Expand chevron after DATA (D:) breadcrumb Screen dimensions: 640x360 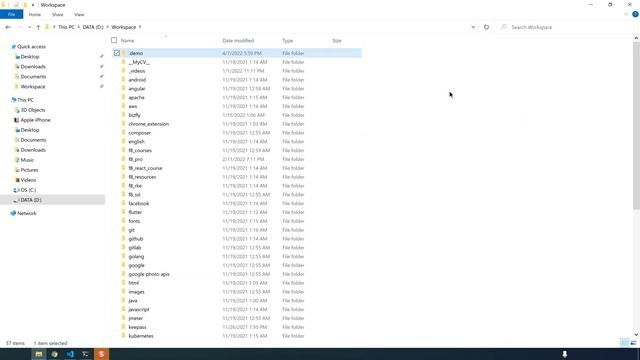107,27
